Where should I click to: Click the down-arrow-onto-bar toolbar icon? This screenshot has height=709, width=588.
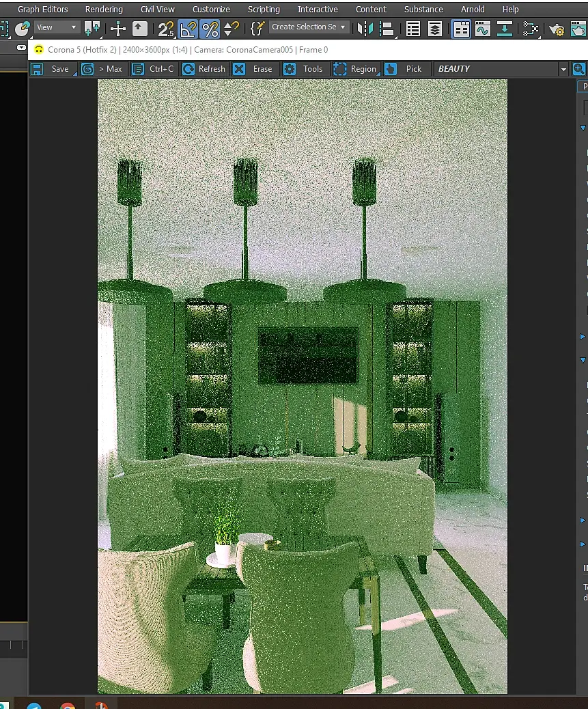click(x=505, y=29)
